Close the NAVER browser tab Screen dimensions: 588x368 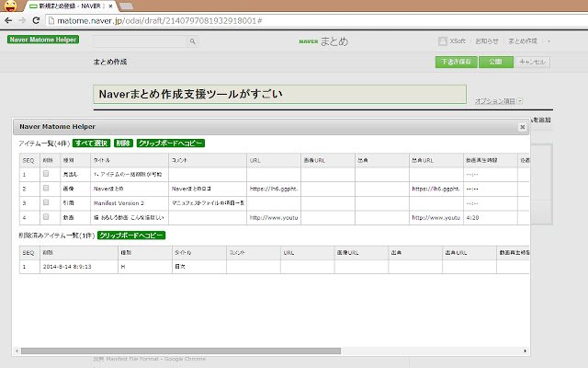point(110,6)
